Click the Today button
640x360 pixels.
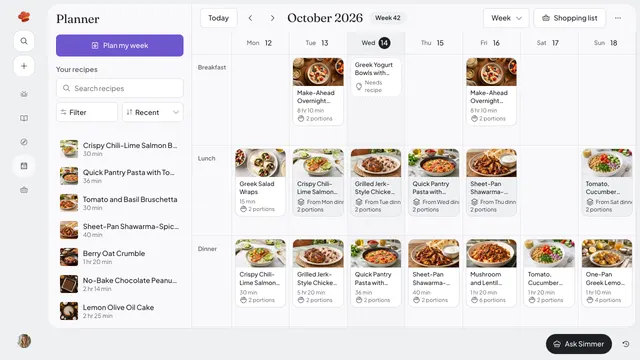click(x=218, y=18)
